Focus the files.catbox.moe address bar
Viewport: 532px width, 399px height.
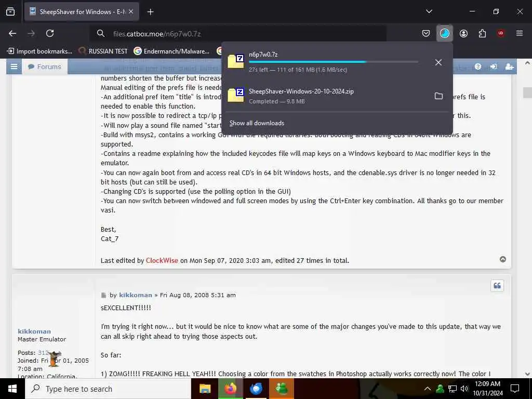tap(237, 34)
